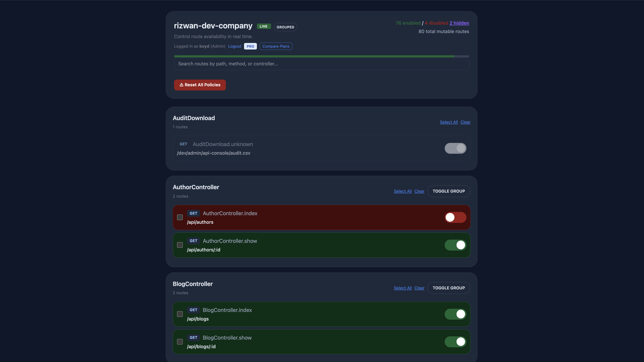Click the rizwan-dev-company title
Image resolution: width=644 pixels, height=362 pixels.
click(x=213, y=26)
